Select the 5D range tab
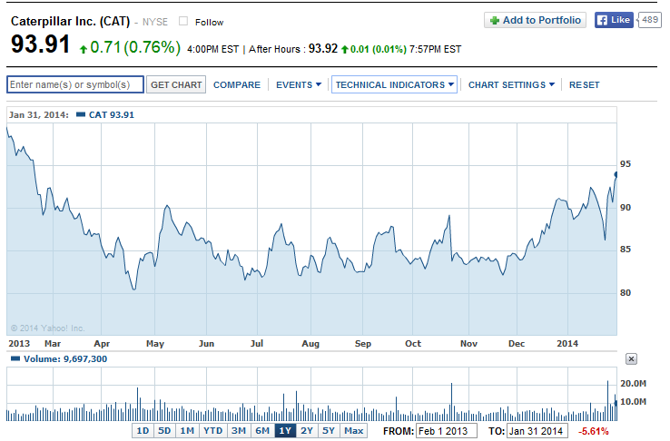The width and height of the screenshot is (670, 441). (x=165, y=431)
